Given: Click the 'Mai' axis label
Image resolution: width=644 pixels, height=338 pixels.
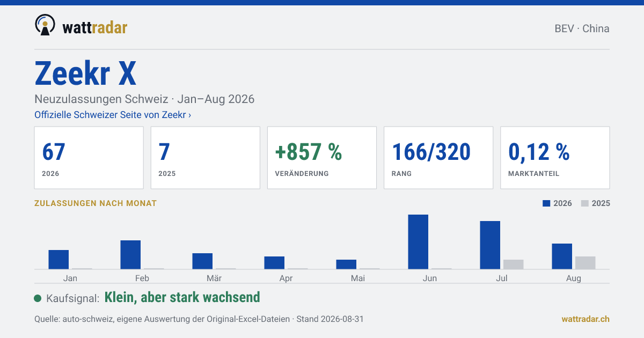Looking at the screenshot, I should 358,278.
